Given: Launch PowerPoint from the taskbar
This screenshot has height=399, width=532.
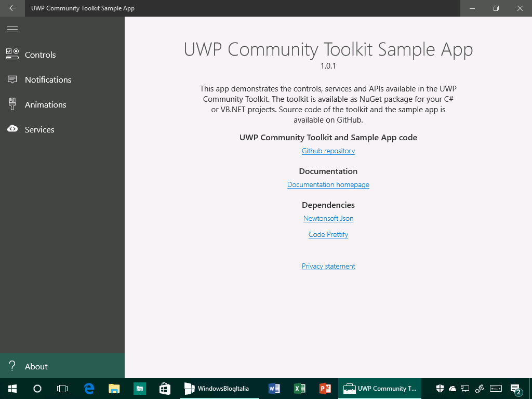Looking at the screenshot, I should coord(325,389).
